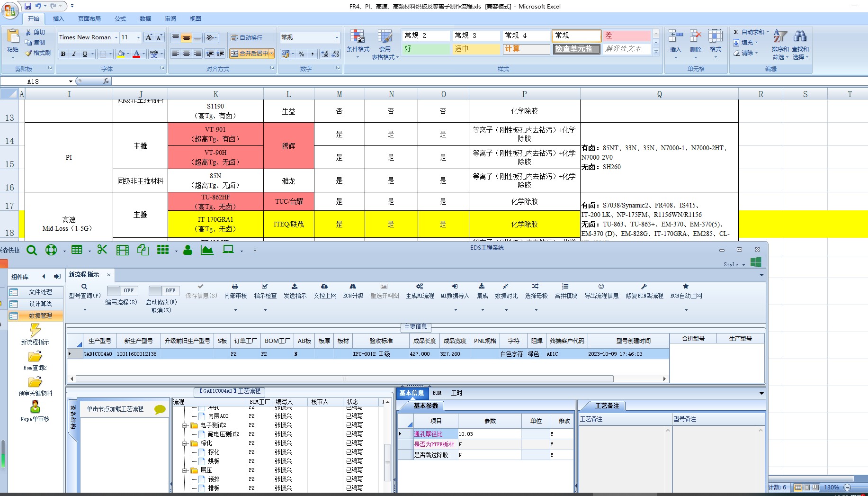Click the Name Box showing A18
Screen dimensions: 868x496
click(33, 81)
